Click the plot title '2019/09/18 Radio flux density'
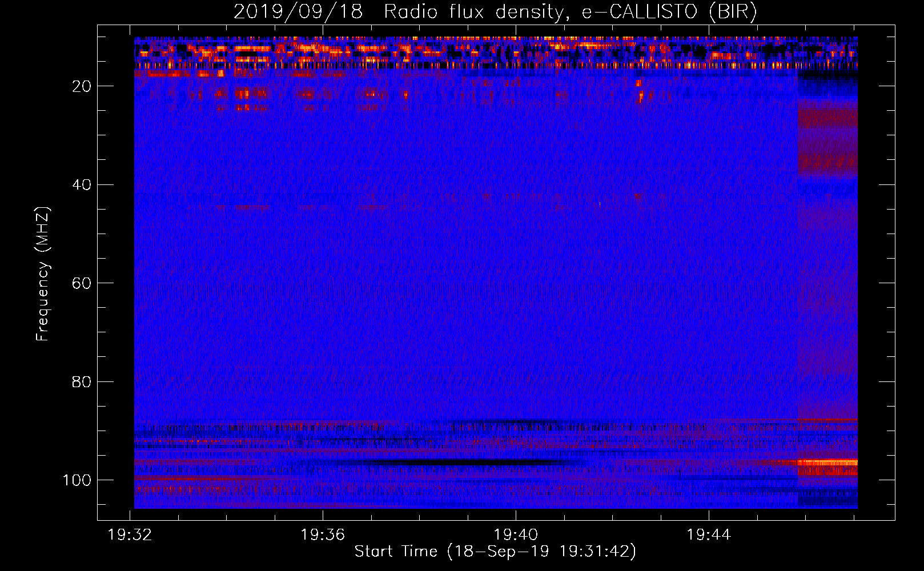Image resolution: width=924 pixels, height=571 pixels. click(x=496, y=13)
